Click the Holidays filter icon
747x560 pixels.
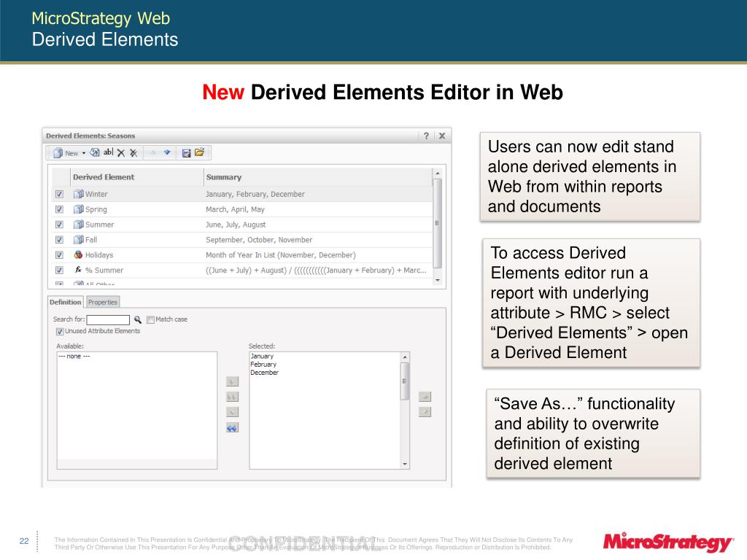click(x=79, y=254)
